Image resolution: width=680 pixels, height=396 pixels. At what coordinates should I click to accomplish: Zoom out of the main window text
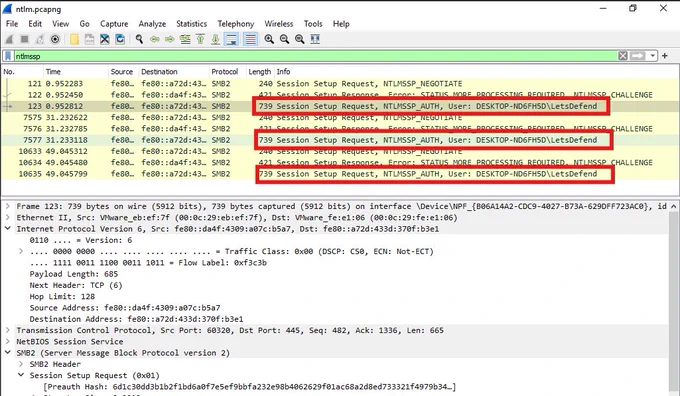(284, 39)
